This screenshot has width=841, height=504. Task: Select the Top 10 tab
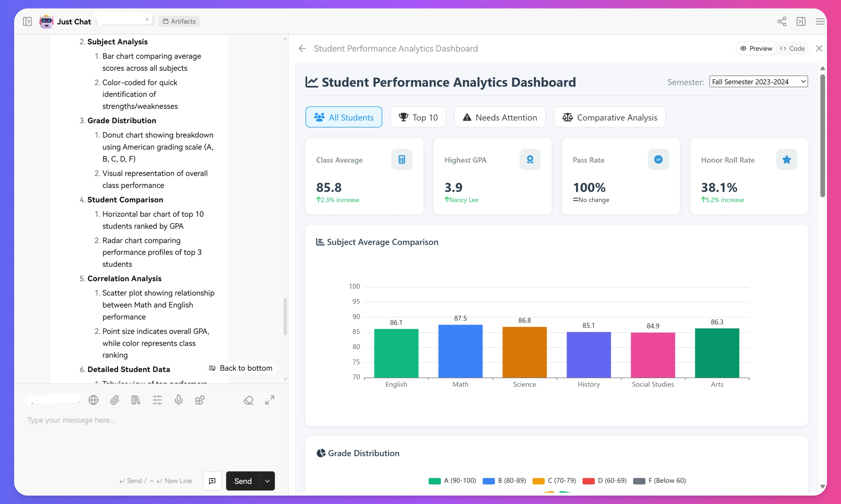(x=418, y=117)
